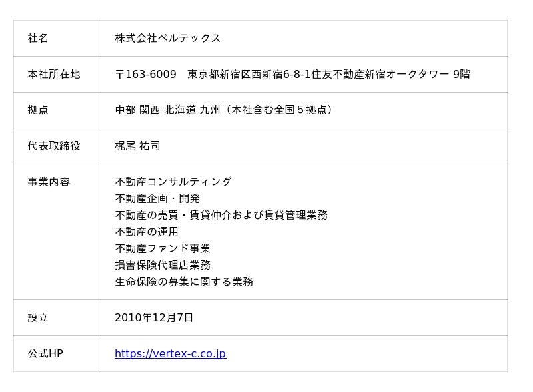
Task: Click the 事業内容 row label
Action: click(x=49, y=182)
